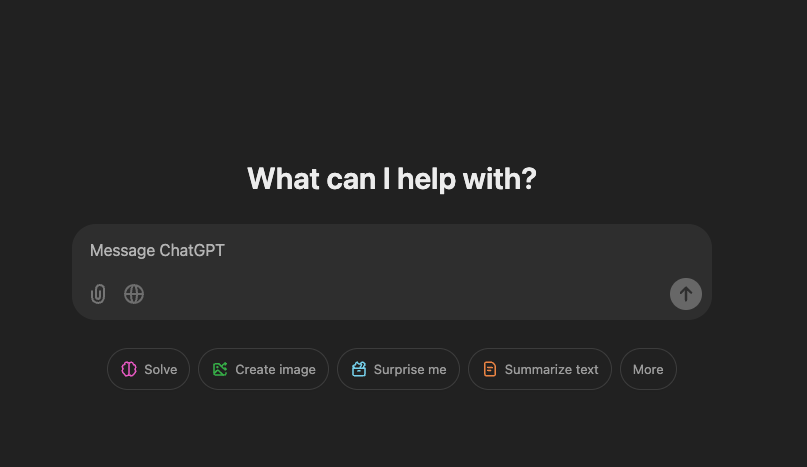Click the "Summarize text" label text
Viewport: 807px width, 467px height.
[x=551, y=370]
